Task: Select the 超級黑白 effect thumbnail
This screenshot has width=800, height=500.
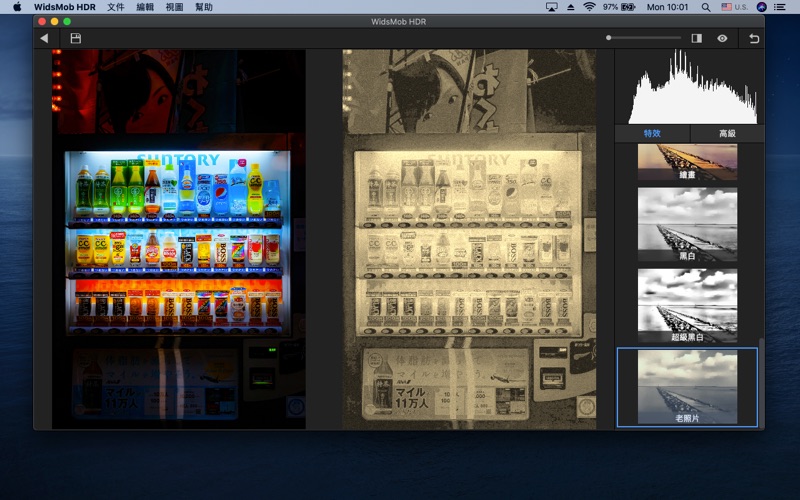Action: click(687, 306)
